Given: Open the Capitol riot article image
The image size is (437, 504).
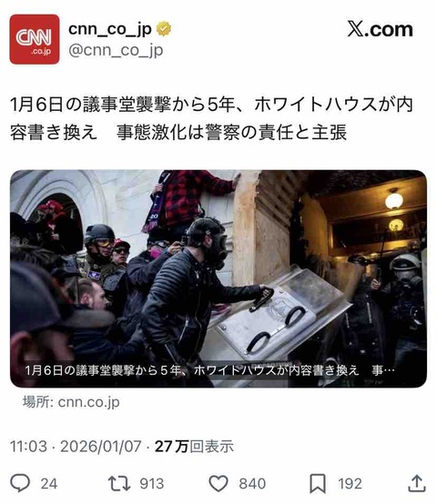Looking at the screenshot, I should click(218, 278).
